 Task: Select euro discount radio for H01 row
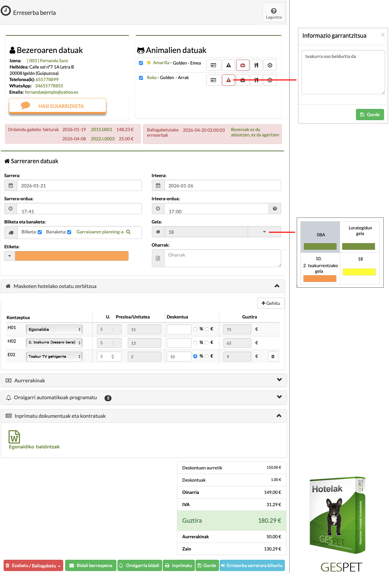coord(207,329)
